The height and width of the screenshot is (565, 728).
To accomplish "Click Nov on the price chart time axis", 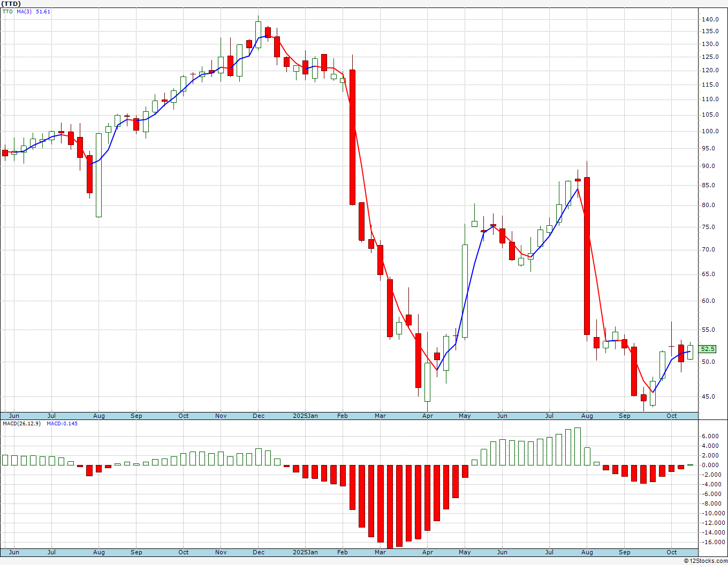I will click(x=221, y=416).
